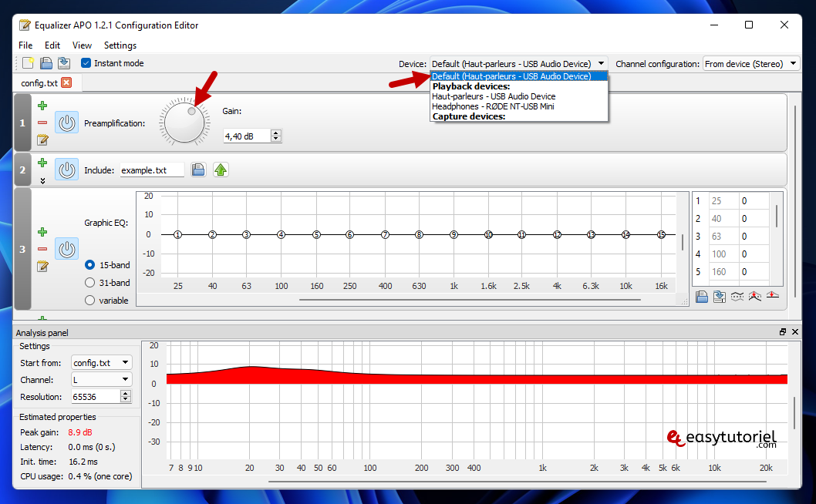Click Graphic EQ horizontal scrollbar
The height and width of the screenshot is (504, 816).
[x=470, y=300]
